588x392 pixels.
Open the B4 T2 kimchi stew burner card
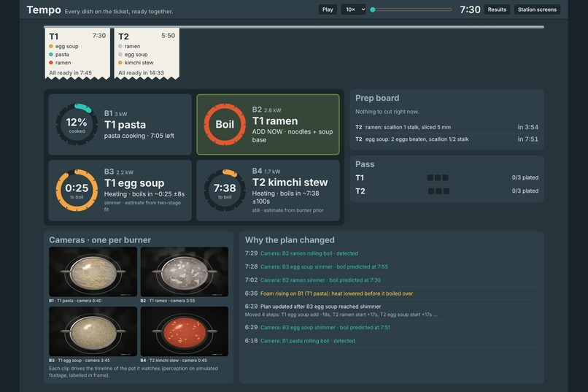268,191
